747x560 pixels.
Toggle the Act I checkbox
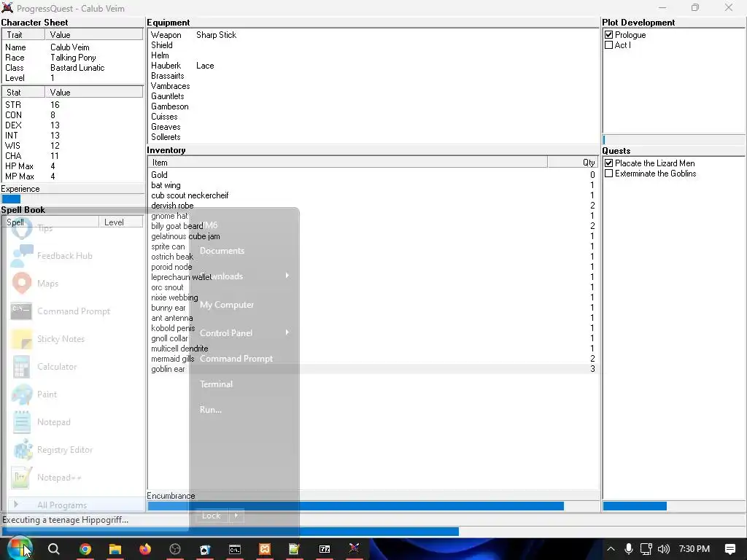[609, 44]
